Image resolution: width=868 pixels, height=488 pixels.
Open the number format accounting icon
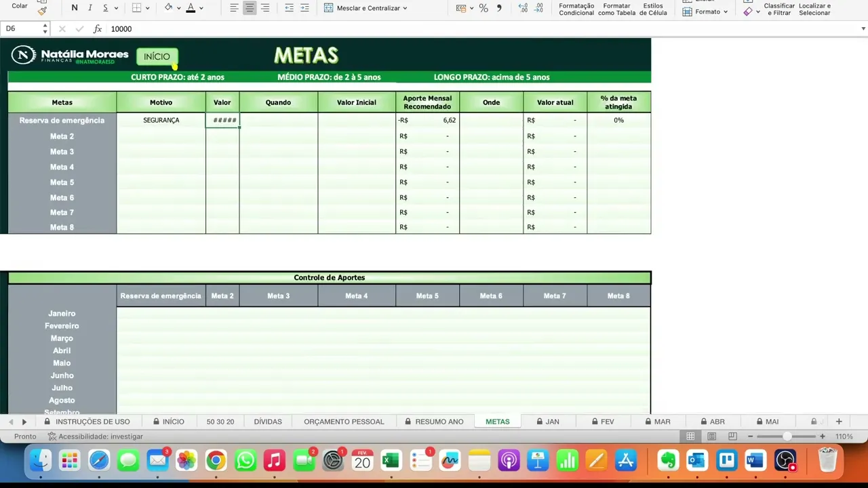coord(461,8)
